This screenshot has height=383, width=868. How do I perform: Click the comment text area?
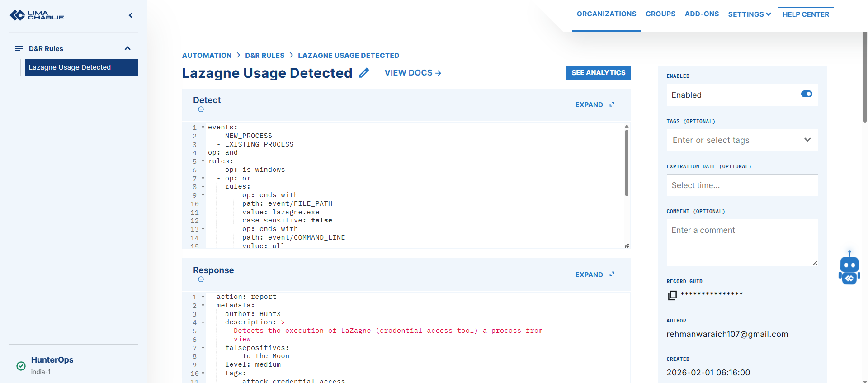coord(742,243)
